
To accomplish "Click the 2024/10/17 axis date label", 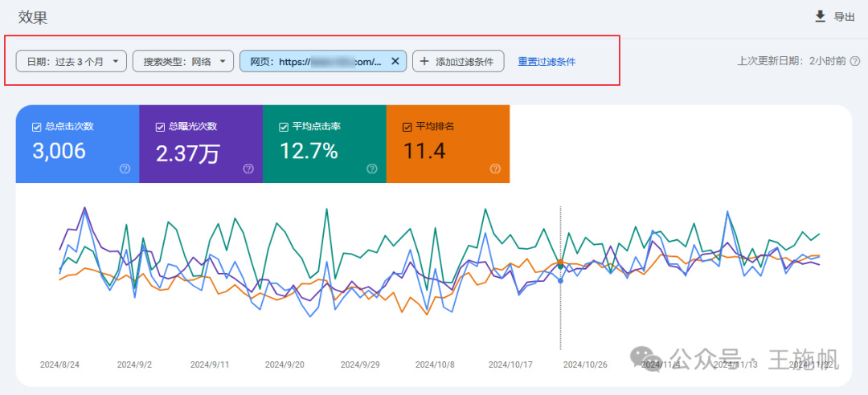I will (510, 365).
